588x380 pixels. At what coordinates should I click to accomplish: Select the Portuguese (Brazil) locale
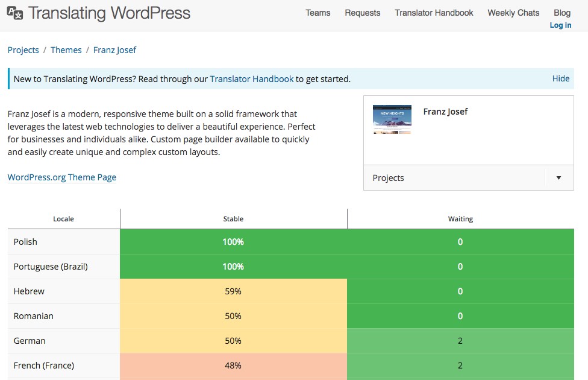pos(51,267)
